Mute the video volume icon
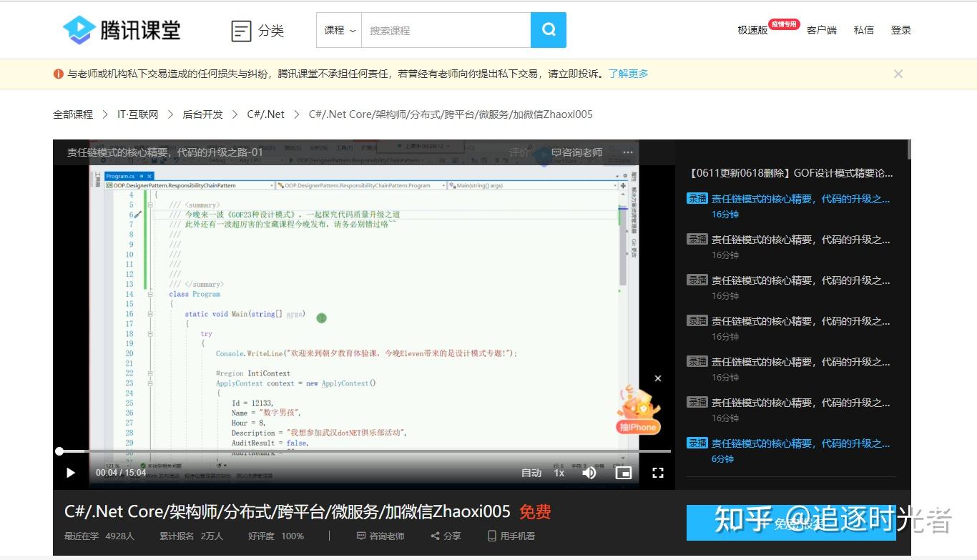Image resolution: width=977 pixels, height=560 pixels. coord(589,473)
